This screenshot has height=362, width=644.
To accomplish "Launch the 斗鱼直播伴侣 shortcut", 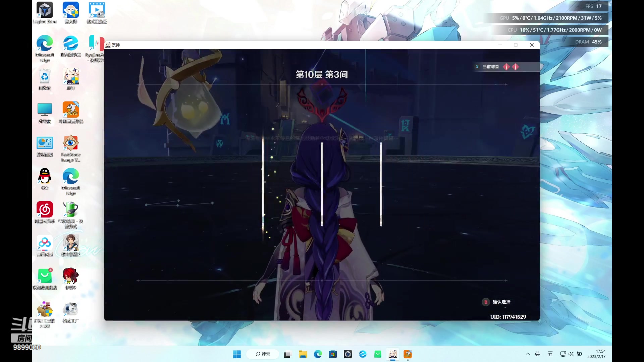I will point(71,113).
